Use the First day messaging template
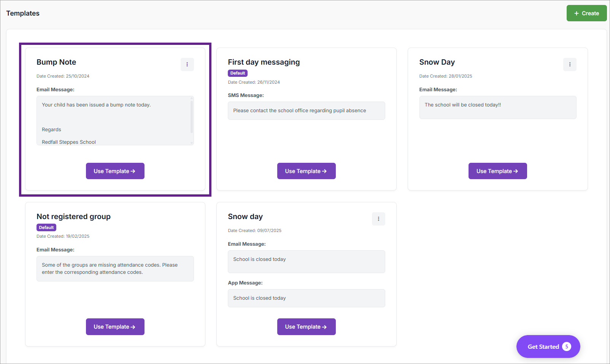Image resolution: width=610 pixels, height=364 pixels. pyautogui.click(x=306, y=171)
